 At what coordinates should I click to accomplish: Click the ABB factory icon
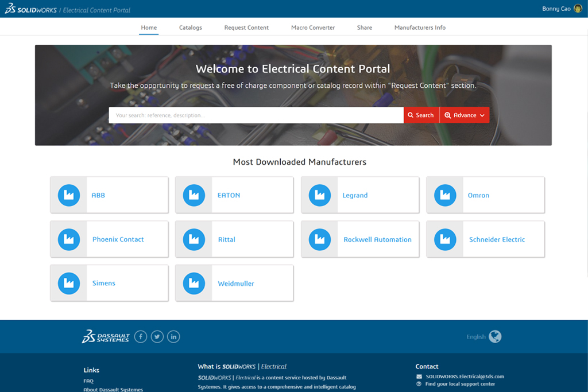[69, 195]
